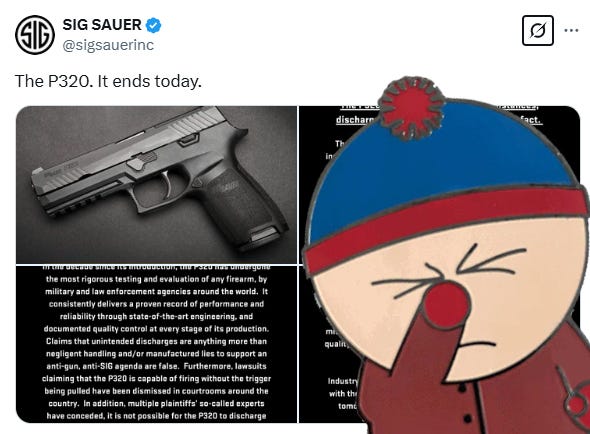Open the P320 pistol photo
The height and width of the screenshot is (434, 590).
pos(156,184)
